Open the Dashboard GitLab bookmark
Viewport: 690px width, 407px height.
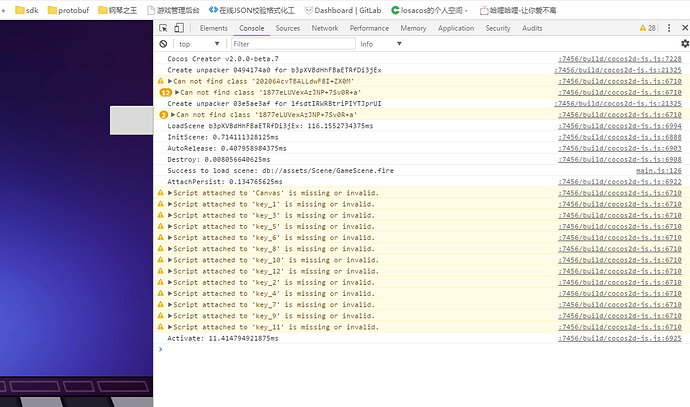343,10
